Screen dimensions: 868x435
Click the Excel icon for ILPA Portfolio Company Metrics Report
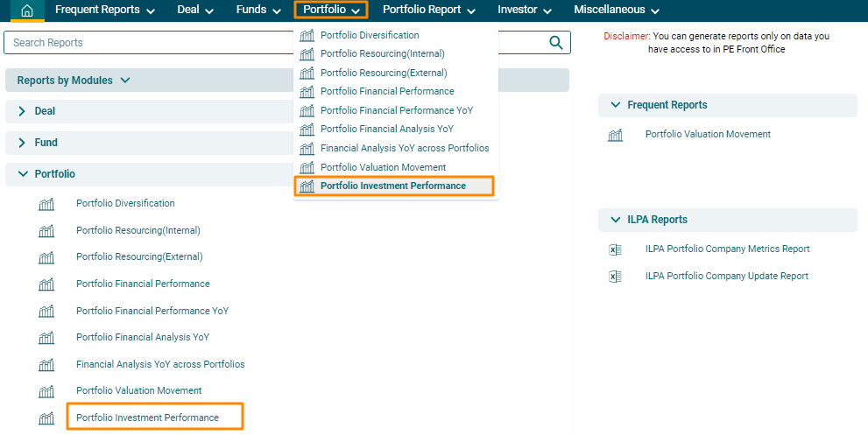pos(615,249)
